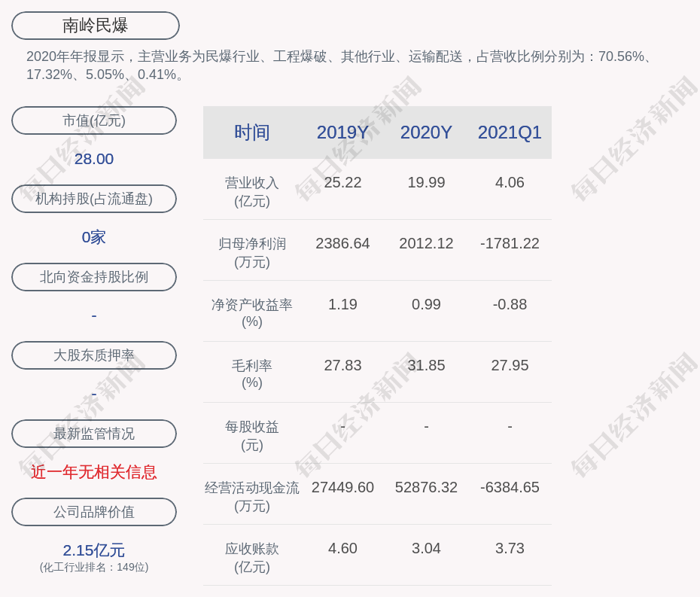Select the institutional holding value 0家
Viewport: 700px width, 597px height.
tap(94, 237)
